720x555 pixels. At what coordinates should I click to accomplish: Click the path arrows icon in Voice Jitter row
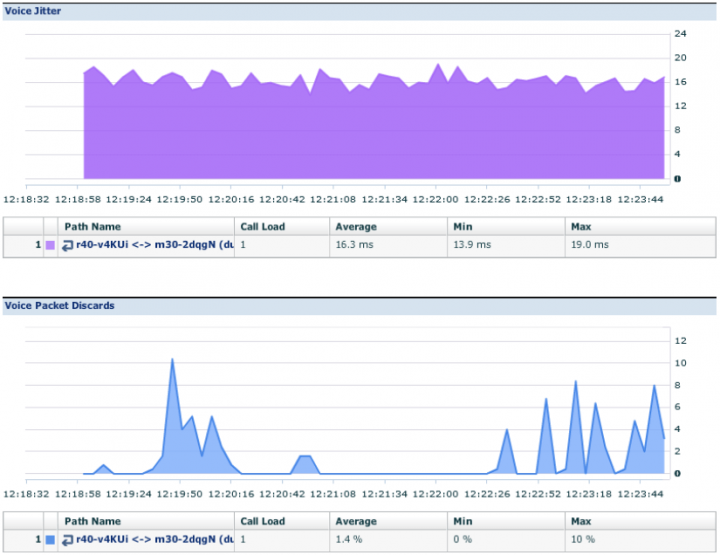pyautogui.click(x=67, y=245)
